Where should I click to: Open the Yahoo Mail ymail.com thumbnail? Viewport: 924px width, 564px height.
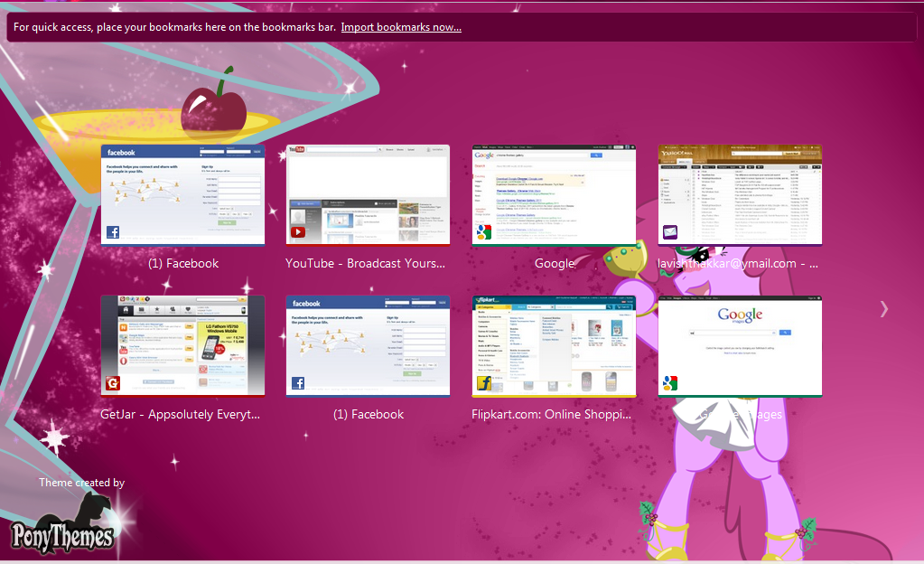click(x=740, y=194)
